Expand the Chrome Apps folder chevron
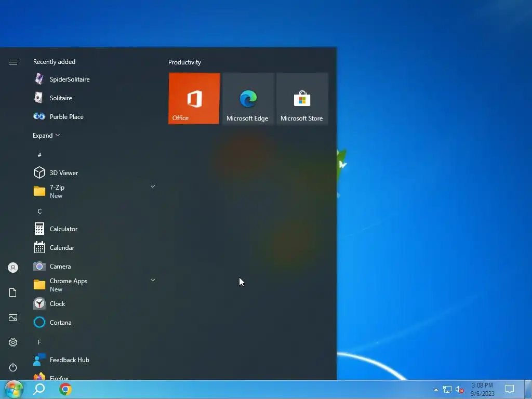This screenshot has height=399, width=532. click(x=153, y=280)
